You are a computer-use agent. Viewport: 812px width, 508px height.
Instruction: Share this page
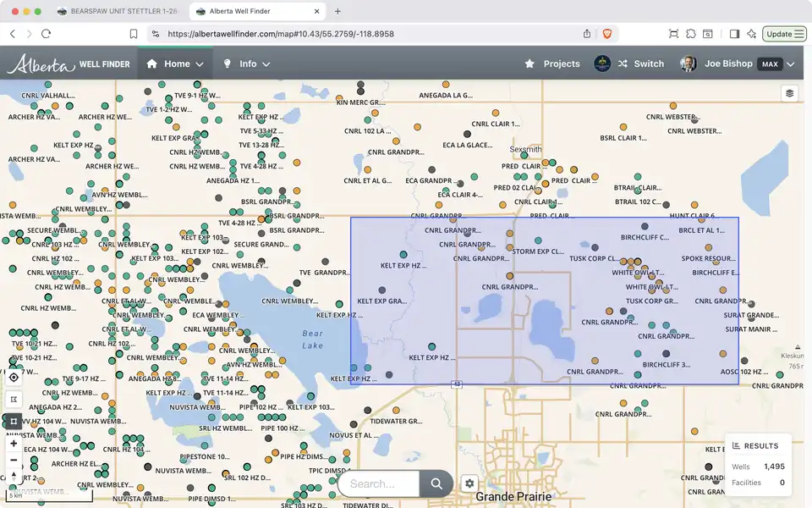587,34
